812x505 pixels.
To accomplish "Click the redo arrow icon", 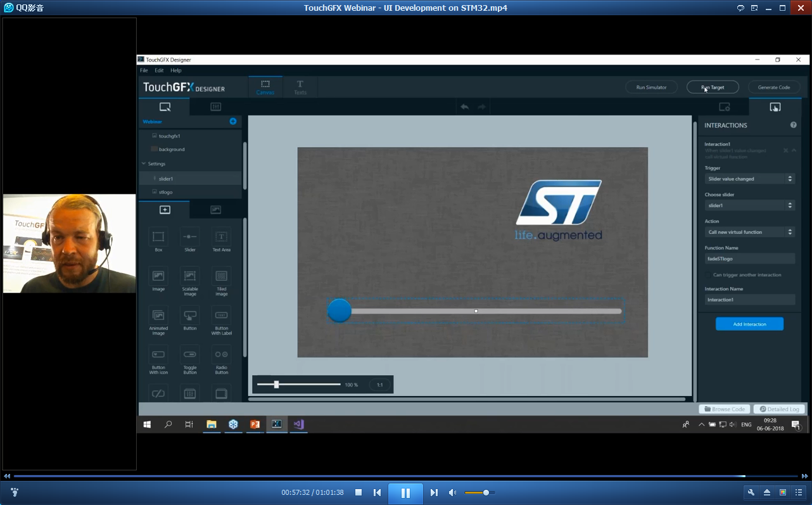I will click(482, 107).
